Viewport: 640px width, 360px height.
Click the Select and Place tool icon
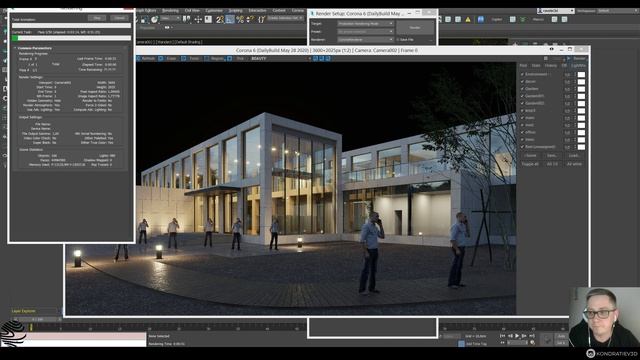tap(155, 19)
